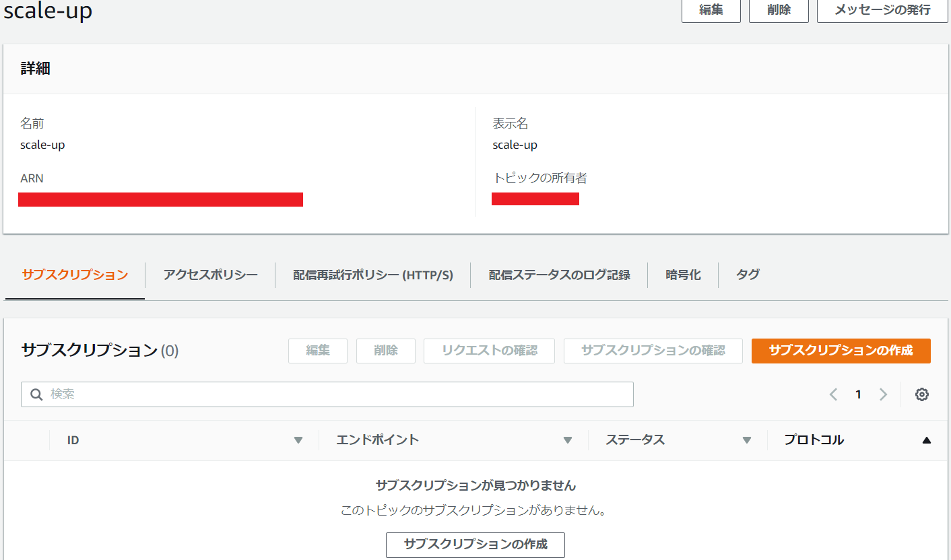951x560 pixels.
Task: Select page number 1 in pagination
Action: point(858,394)
